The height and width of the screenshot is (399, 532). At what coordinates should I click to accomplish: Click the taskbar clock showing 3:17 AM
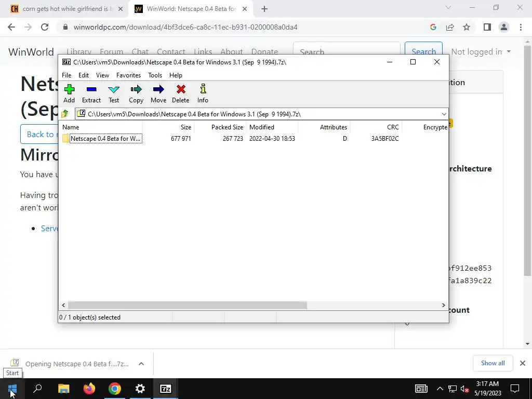click(x=487, y=389)
